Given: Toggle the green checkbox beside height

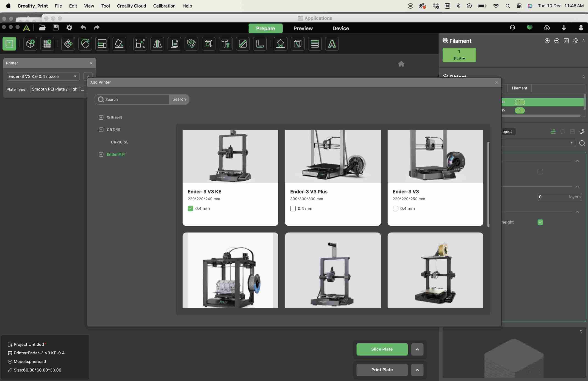Looking at the screenshot, I should 540,222.
